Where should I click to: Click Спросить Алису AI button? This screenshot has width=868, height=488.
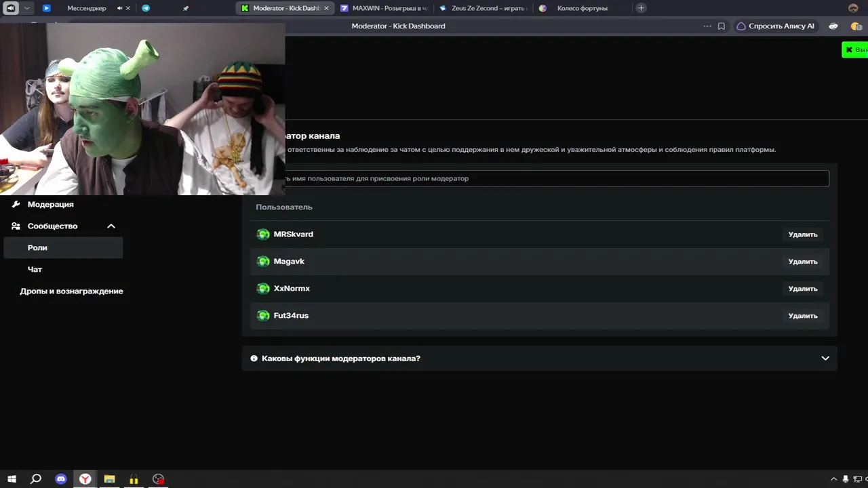tap(775, 26)
